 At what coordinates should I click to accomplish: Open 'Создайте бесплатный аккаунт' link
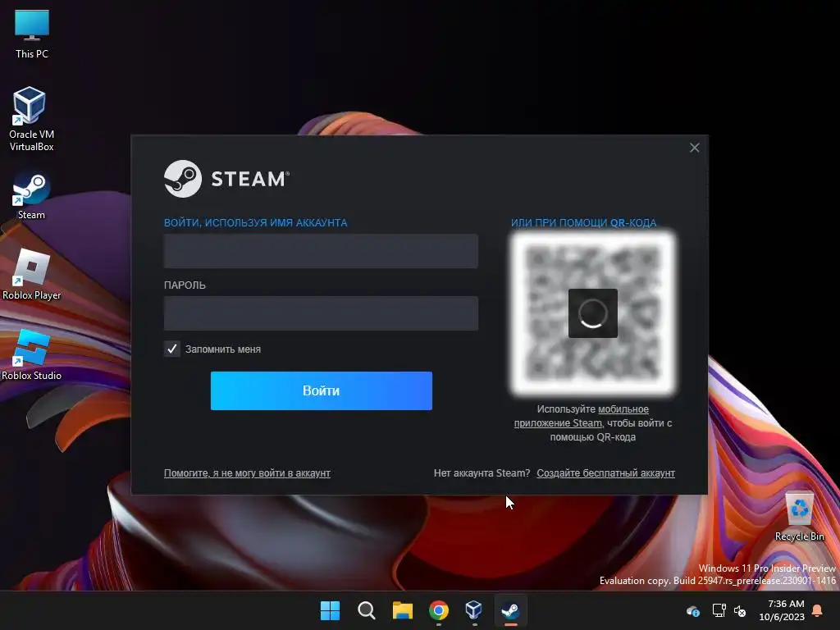[606, 473]
